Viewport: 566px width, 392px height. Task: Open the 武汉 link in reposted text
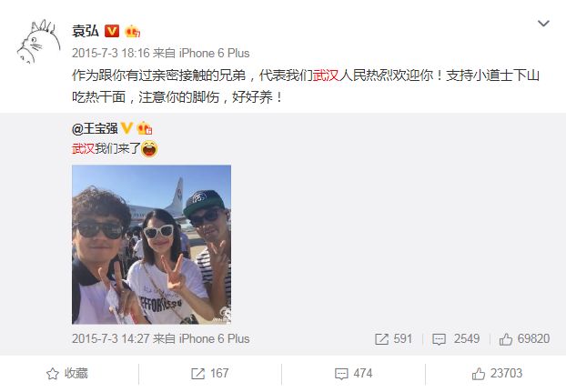(83, 148)
